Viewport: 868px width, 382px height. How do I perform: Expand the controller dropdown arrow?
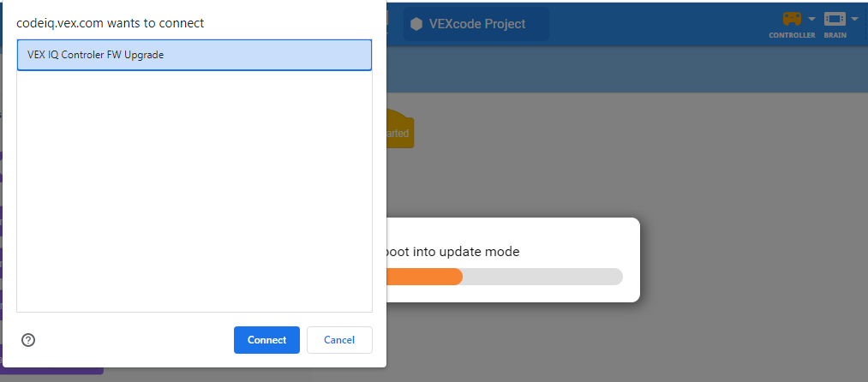point(811,19)
